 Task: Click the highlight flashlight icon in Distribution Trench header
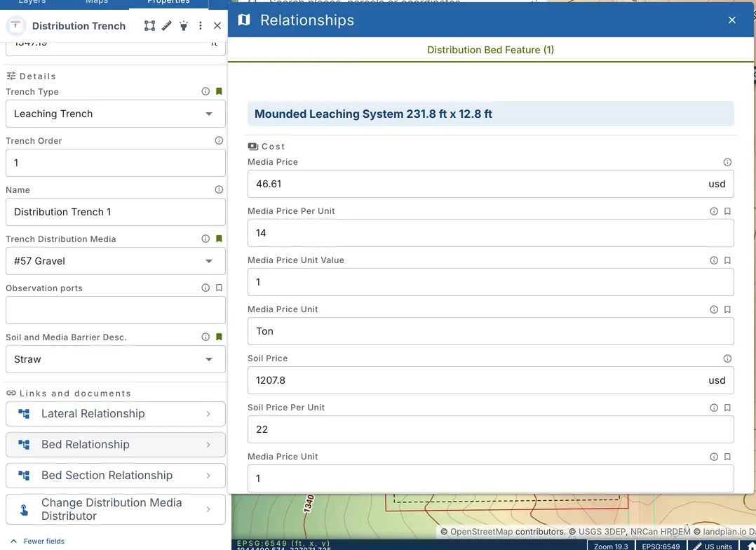click(x=184, y=25)
